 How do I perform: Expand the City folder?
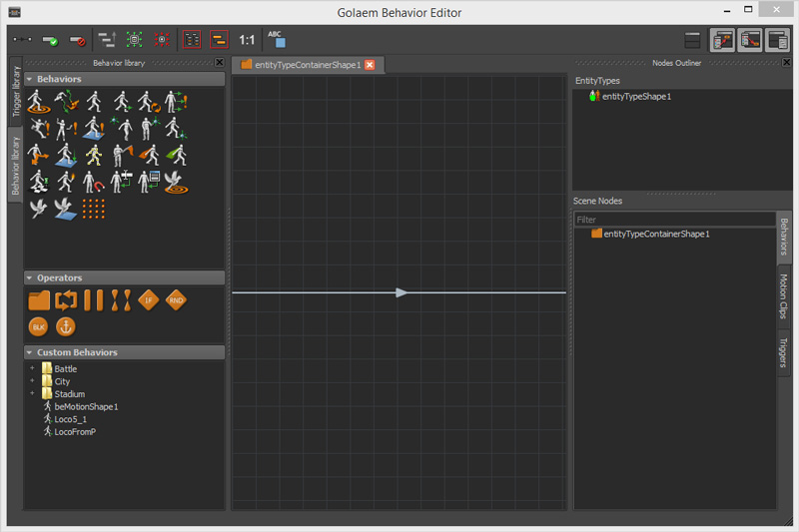pyautogui.click(x=33, y=381)
